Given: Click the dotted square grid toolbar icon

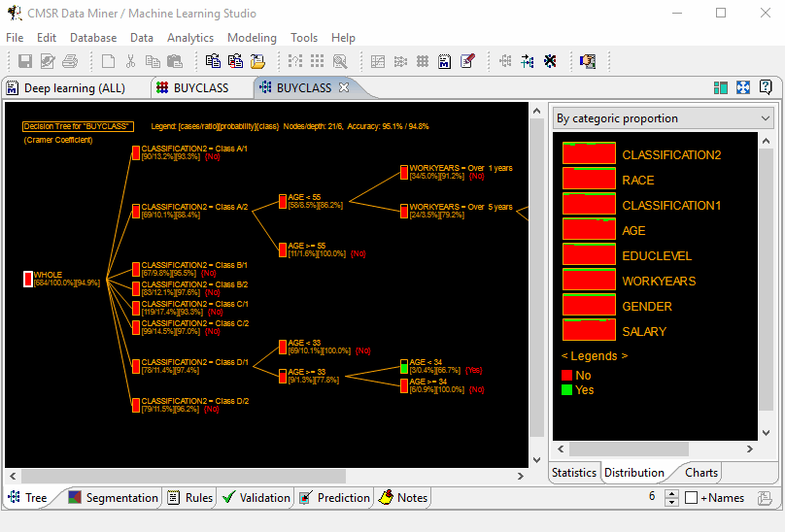Looking at the screenshot, I should tap(318, 61).
